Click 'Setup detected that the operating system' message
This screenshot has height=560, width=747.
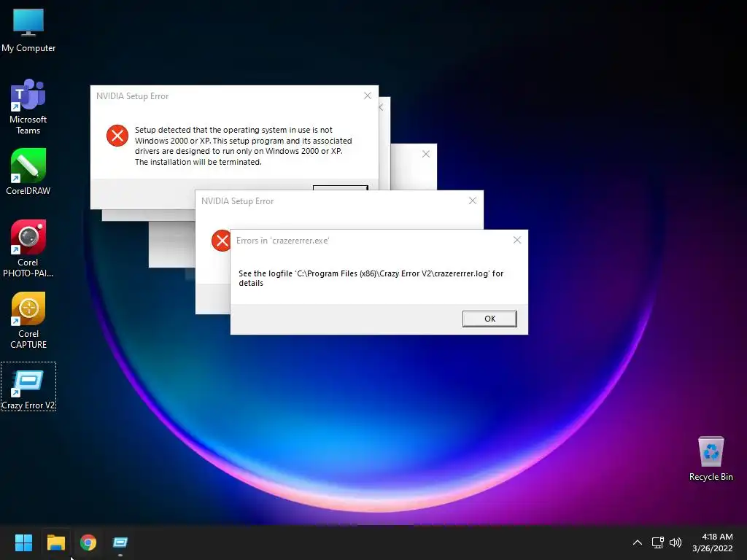pyautogui.click(x=243, y=146)
